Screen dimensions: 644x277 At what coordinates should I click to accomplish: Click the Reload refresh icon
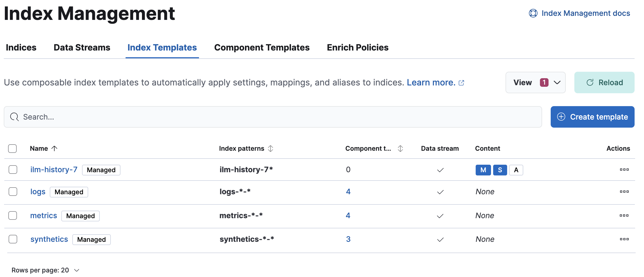tap(590, 82)
